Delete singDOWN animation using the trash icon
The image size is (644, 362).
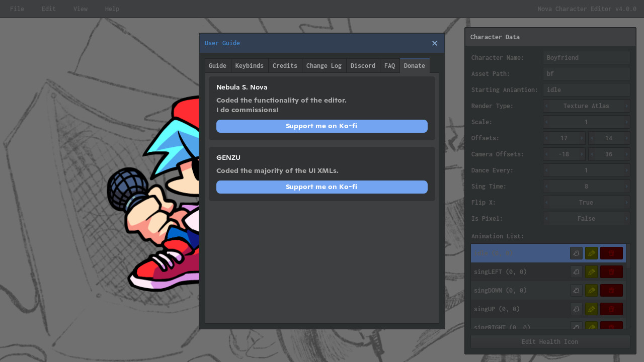[611, 291]
